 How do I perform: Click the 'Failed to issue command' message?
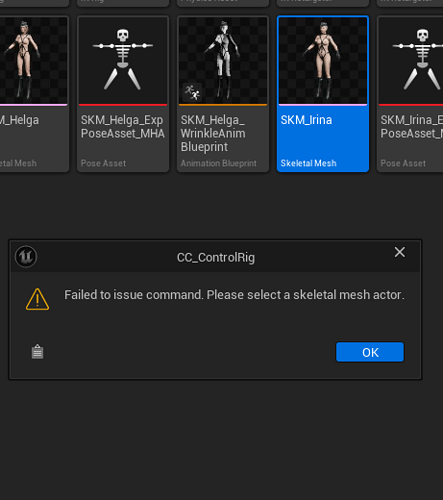pos(234,295)
